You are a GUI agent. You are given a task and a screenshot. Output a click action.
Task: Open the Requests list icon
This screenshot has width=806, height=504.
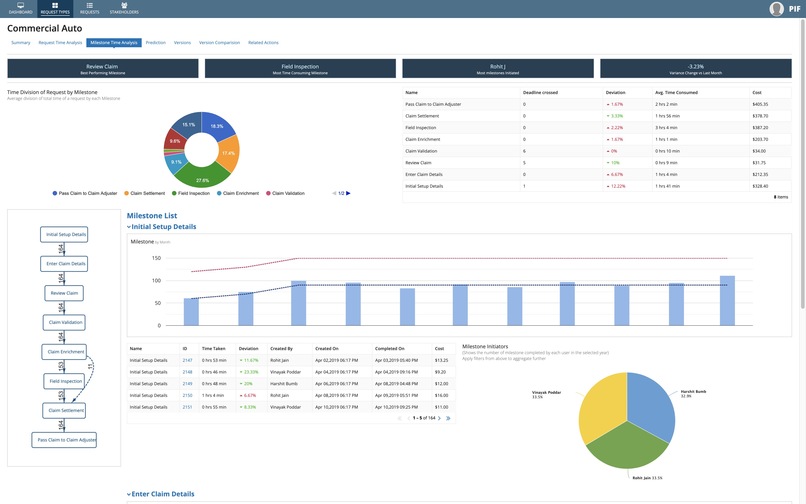(x=89, y=8)
